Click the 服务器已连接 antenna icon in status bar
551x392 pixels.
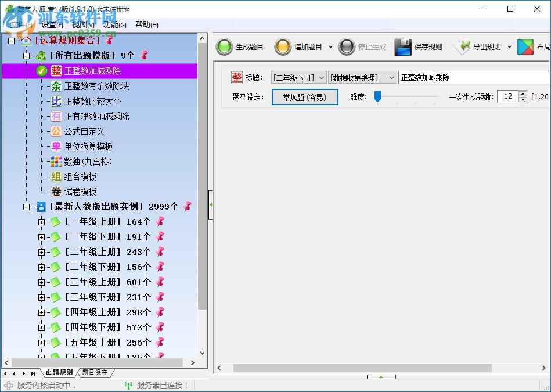click(128, 384)
